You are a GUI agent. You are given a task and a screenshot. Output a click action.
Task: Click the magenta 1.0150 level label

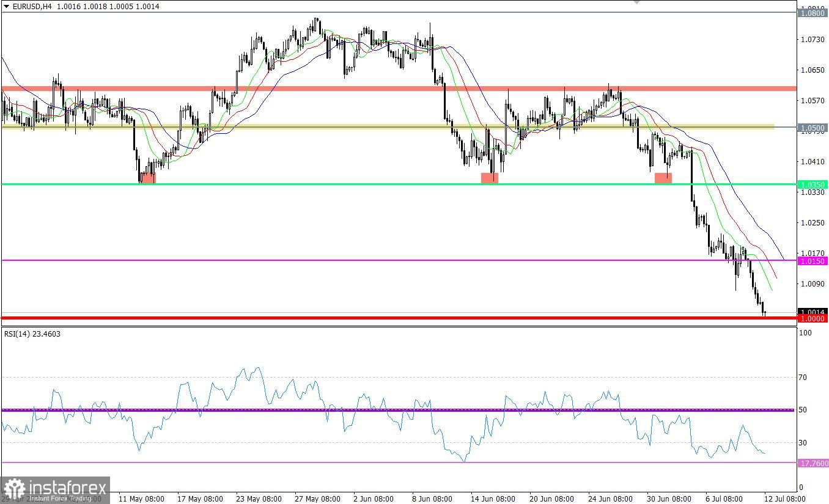point(813,261)
